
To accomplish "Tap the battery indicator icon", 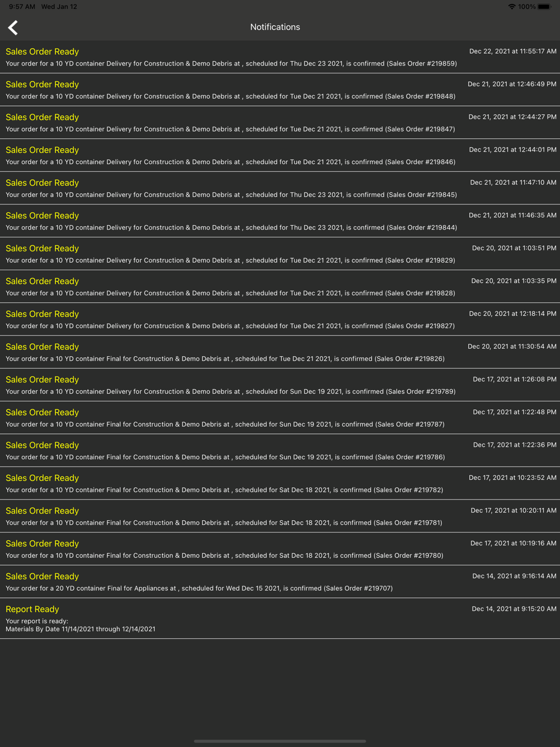I will click(545, 7).
